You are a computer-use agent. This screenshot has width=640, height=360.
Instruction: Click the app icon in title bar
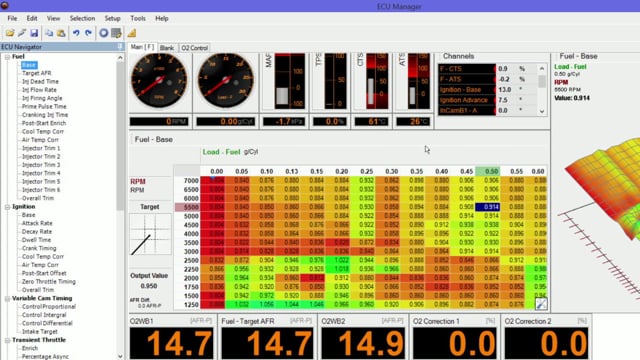pyautogui.click(x=4, y=5)
